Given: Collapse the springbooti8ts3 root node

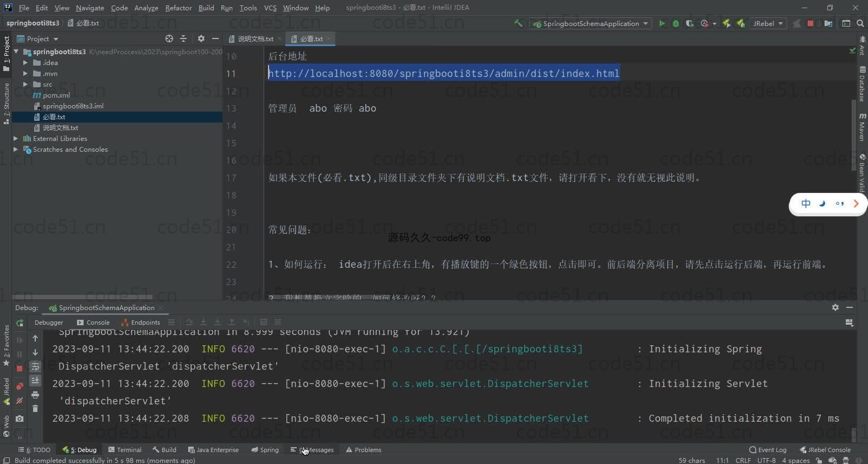Looking at the screenshot, I should (16, 51).
